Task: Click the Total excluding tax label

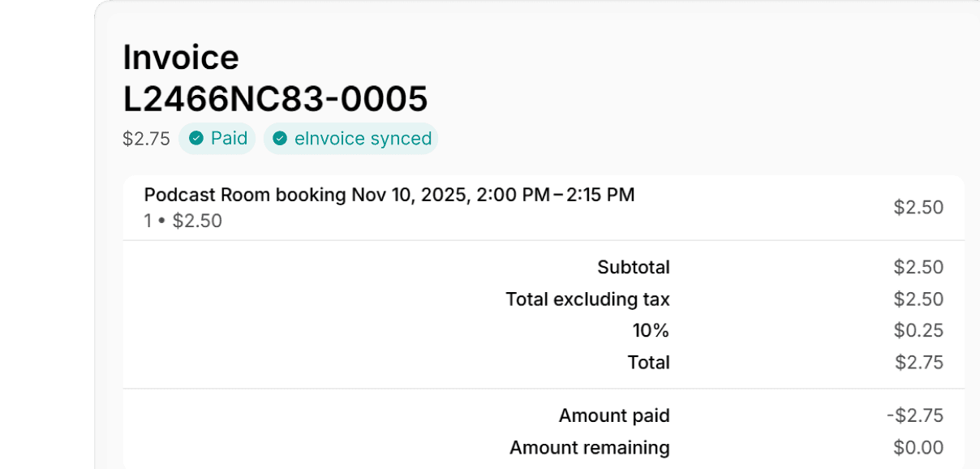Action: coord(587,299)
